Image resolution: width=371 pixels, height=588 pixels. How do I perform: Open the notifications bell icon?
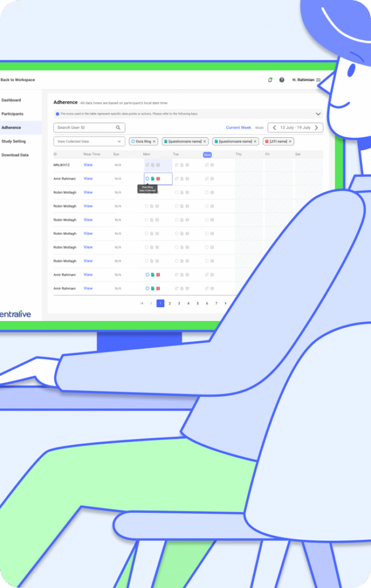[270, 80]
